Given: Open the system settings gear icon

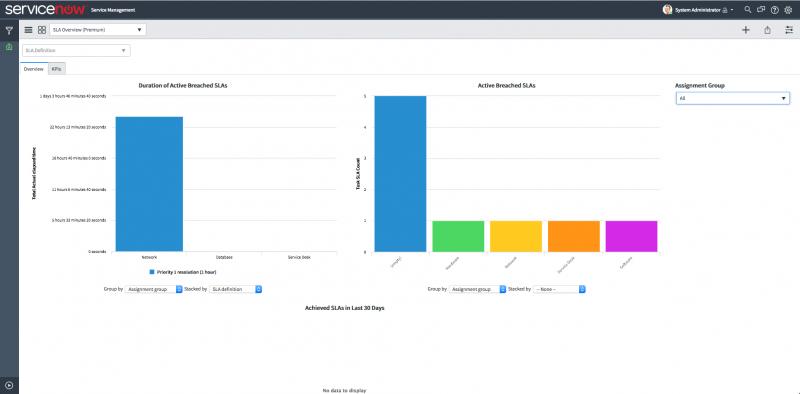Looking at the screenshot, I should (788, 10).
